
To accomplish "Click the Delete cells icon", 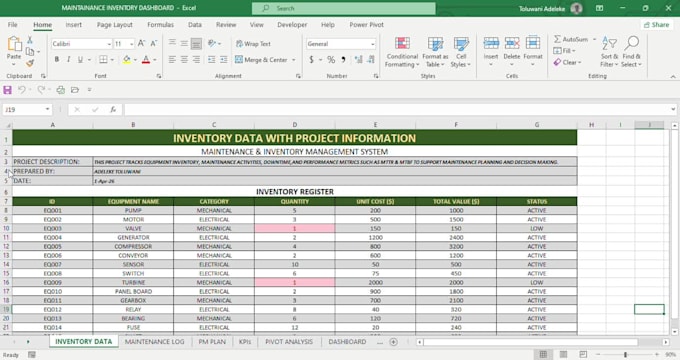I will point(512,43).
